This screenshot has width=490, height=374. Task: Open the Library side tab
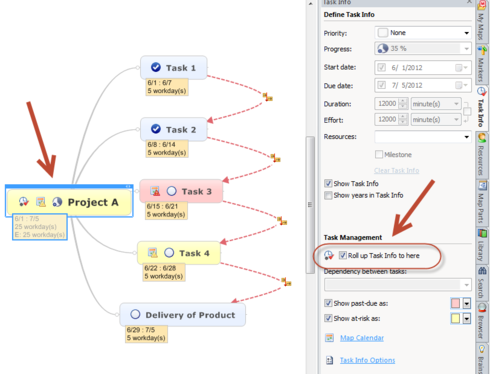coord(481,245)
